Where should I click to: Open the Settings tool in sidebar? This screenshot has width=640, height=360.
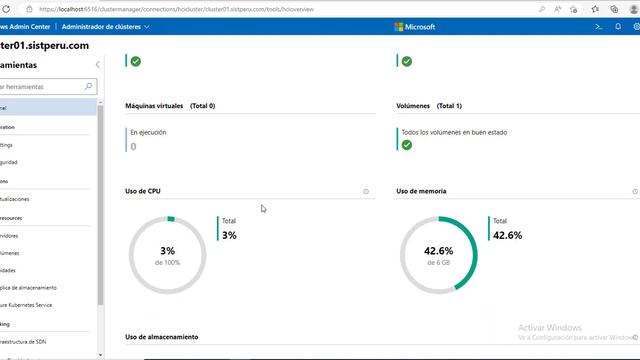coord(6,145)
